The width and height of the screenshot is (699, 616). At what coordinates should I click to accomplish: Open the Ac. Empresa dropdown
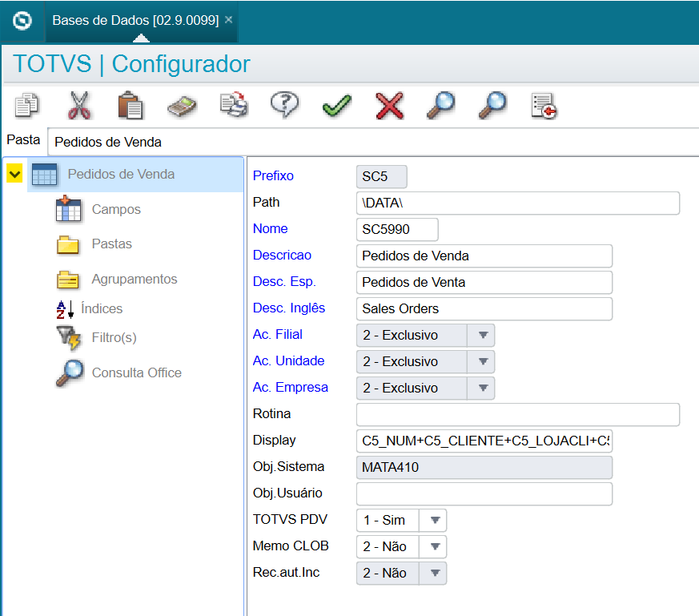[483, 388]
